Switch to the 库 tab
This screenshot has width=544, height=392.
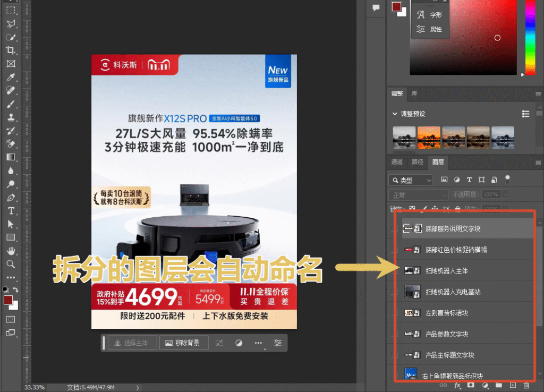[x=414, y=93]
